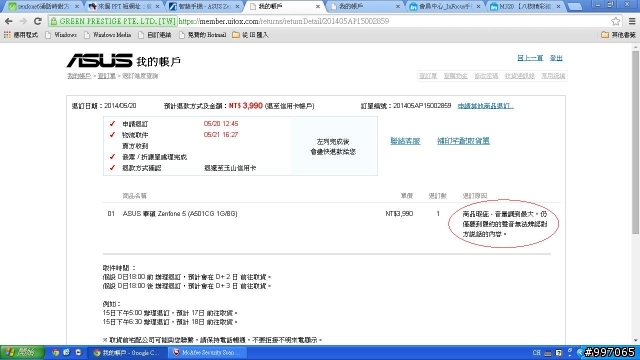This screenshot has height=360, width=640.
Task: Close the M320 tab
Action: click(558, 7)
